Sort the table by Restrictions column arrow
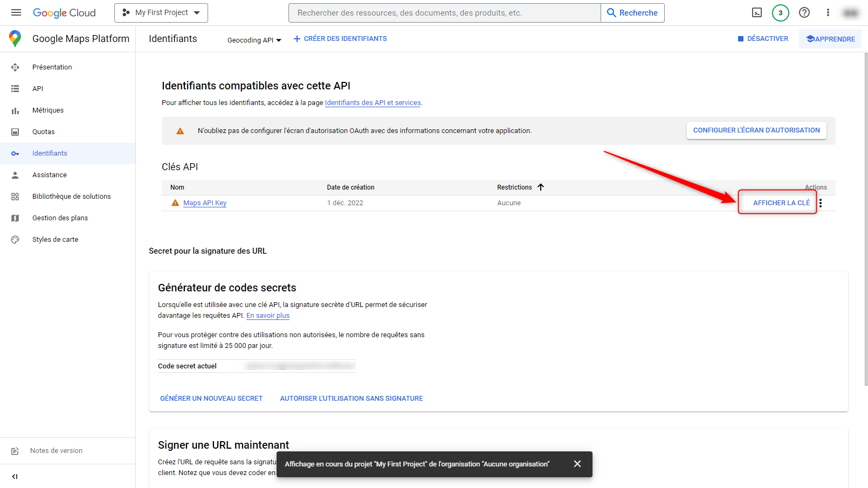Viewport: 868px width, 488px height. (x=541, y=187)
